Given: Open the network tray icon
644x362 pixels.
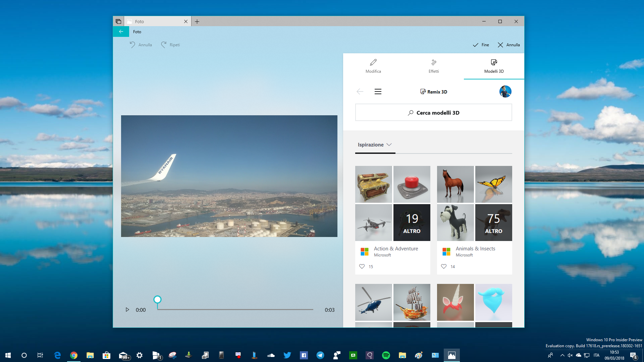Looking at the screenshot, I should point(587,355).
